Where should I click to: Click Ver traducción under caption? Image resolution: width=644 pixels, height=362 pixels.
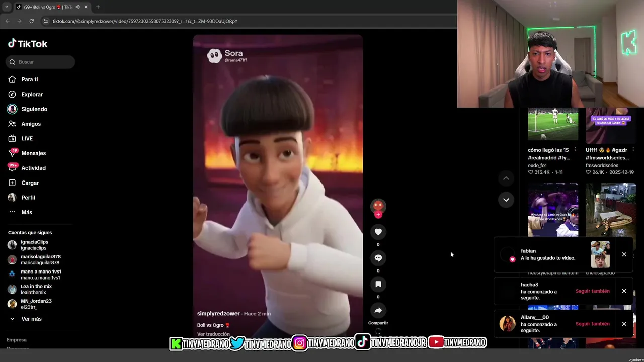click(213, 334)
